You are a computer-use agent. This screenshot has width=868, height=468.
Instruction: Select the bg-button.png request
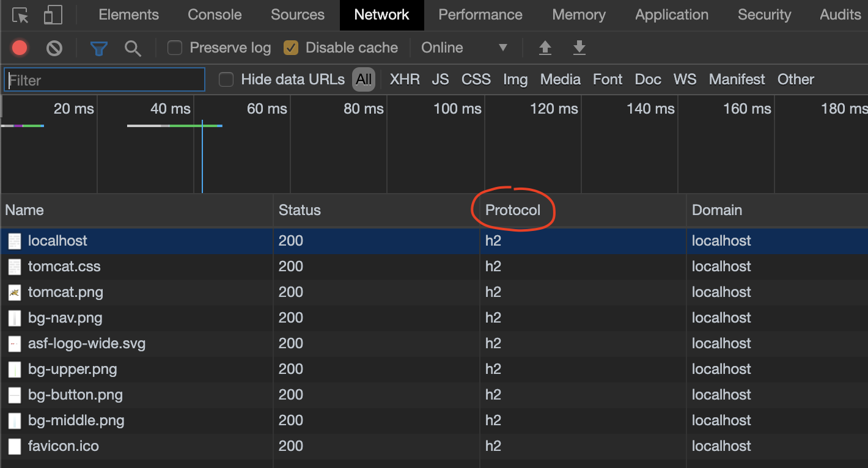pos(434,395)
